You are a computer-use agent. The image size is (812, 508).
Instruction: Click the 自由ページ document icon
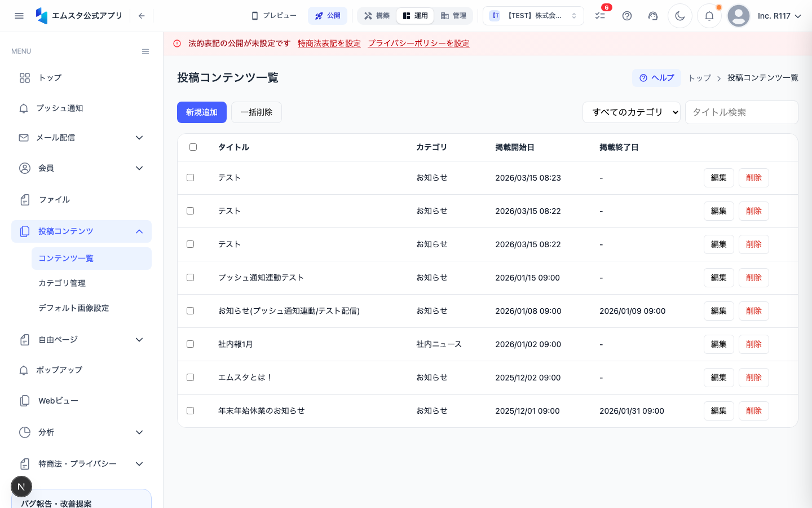25,340
